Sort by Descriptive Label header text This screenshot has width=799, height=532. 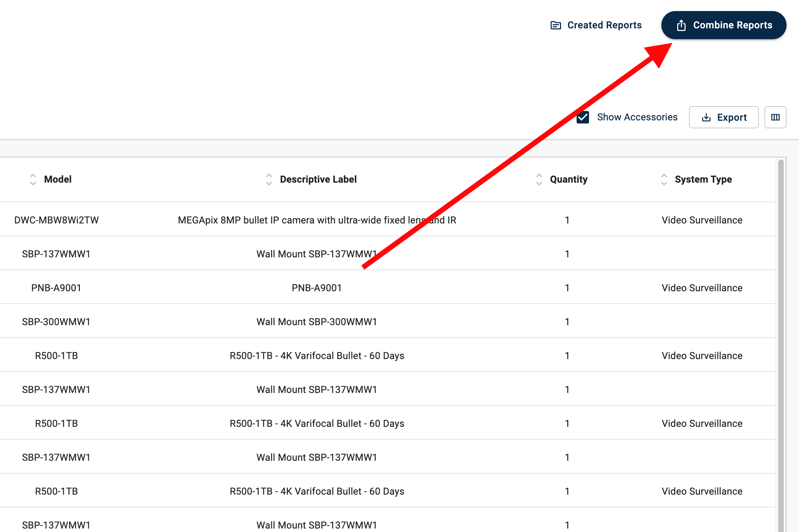318,180
